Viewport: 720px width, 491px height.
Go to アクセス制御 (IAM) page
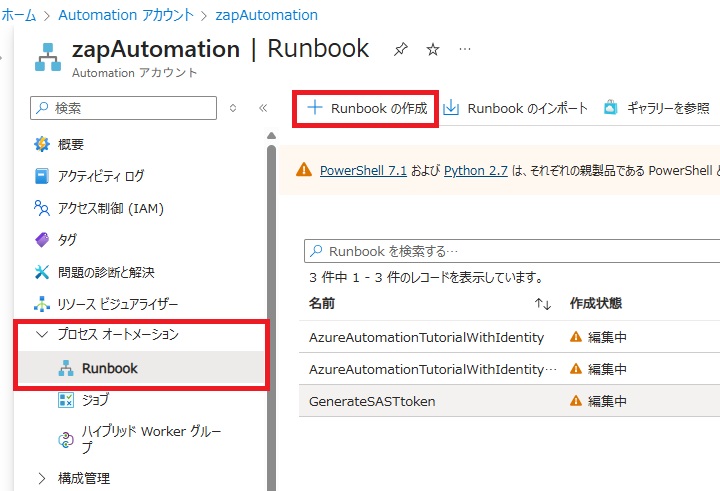click(110, 208)
